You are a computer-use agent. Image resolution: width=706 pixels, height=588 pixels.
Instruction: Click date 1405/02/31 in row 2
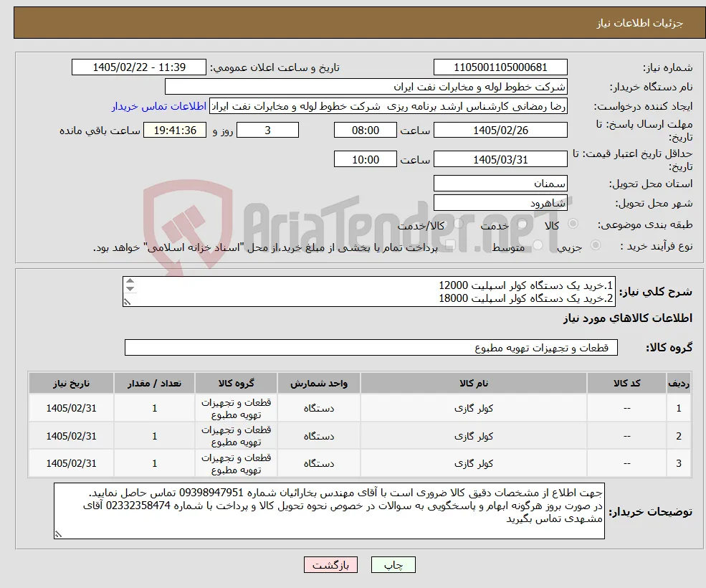tap(71, 436)
